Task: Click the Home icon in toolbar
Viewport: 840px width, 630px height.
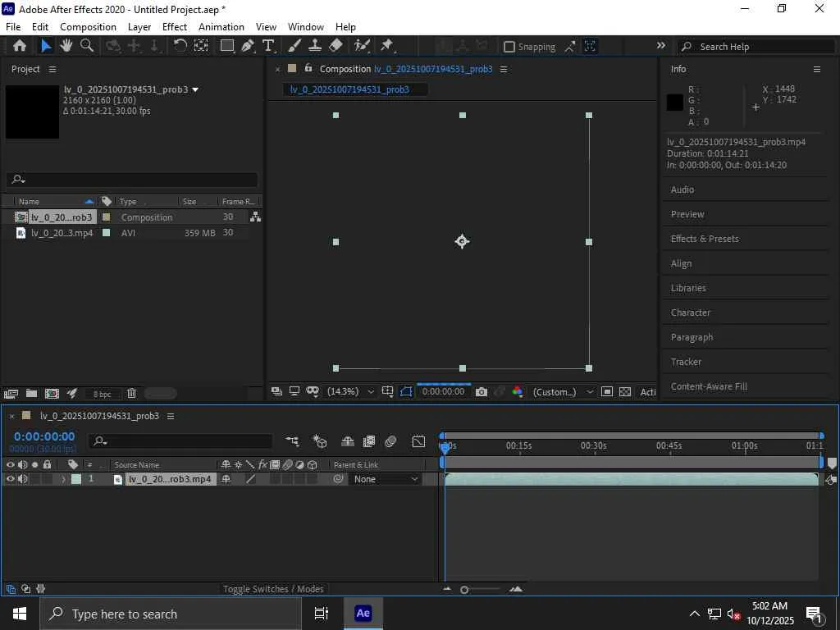Action: (x=20, y=46)
